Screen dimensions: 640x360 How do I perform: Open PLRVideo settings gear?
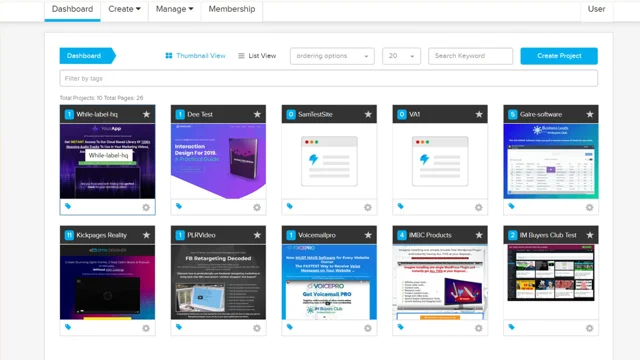point(257,328)
